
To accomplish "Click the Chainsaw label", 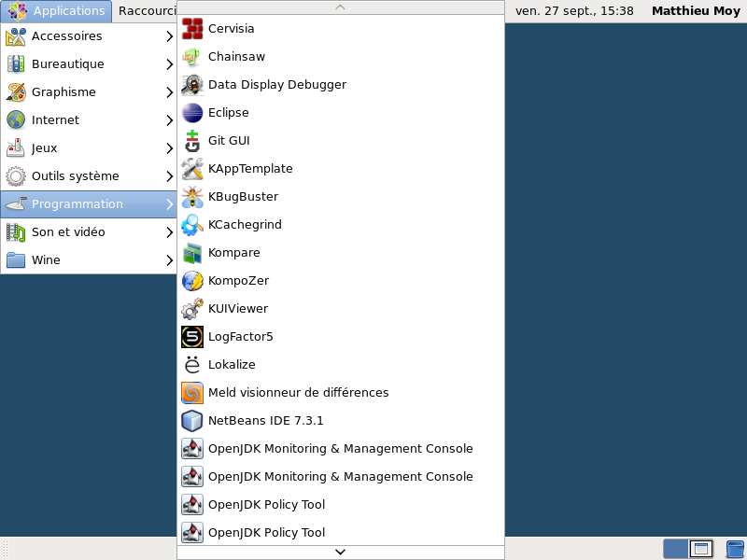I will pyautogui.click(x=236, y=57).
